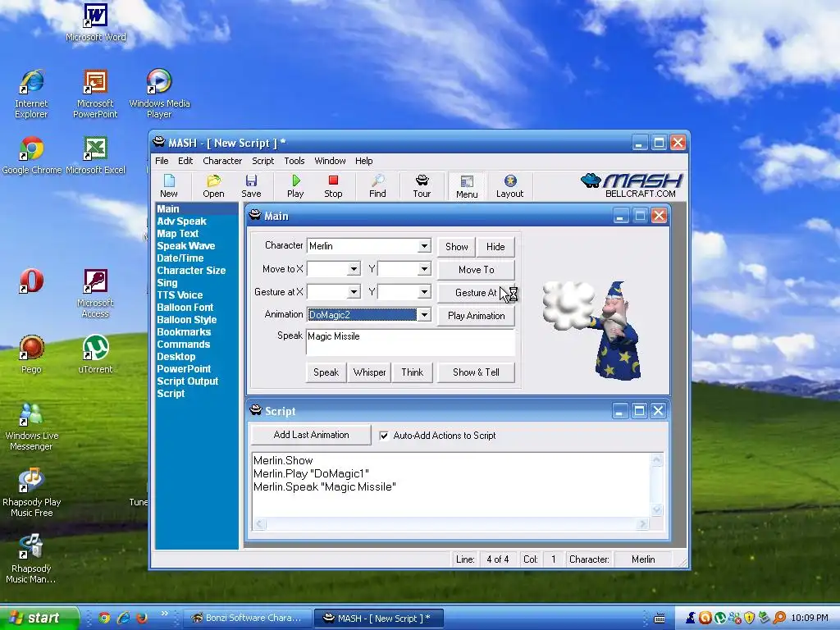Launch Microsoft Word from the desktop
Image resolution: width=840 pixels, height=630 pixels.
96,23
